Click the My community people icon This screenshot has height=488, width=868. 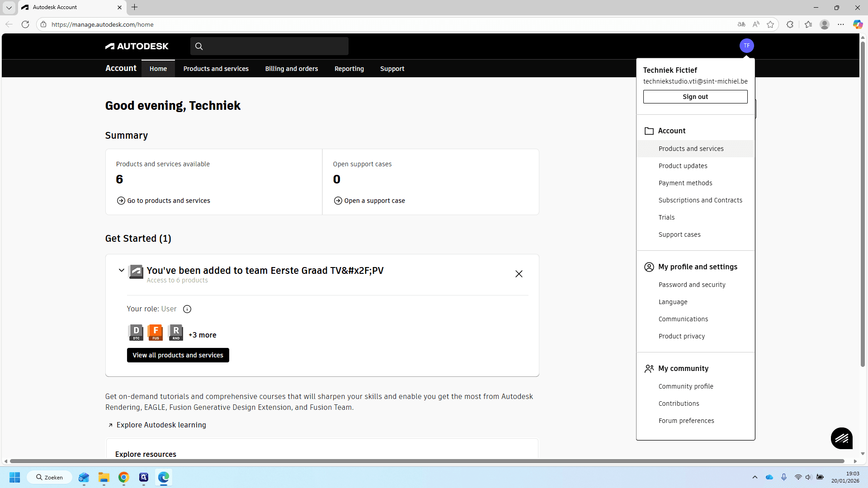(649, 369)
